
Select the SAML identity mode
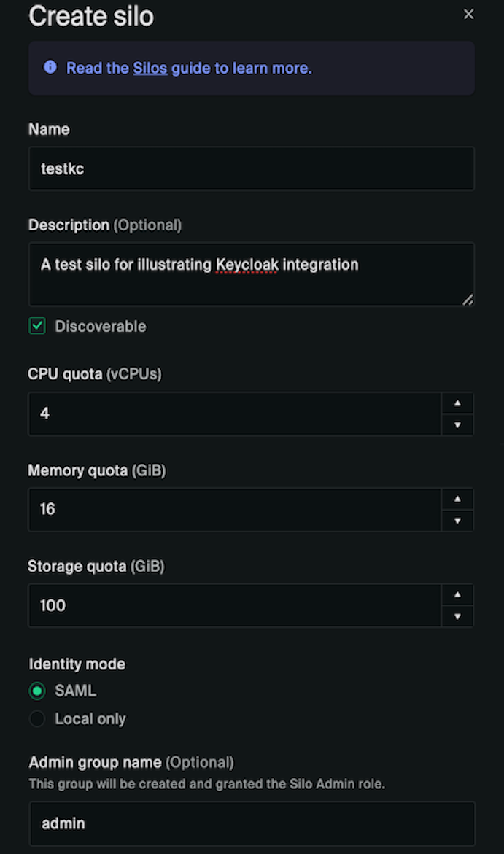[x=37, y=691]
